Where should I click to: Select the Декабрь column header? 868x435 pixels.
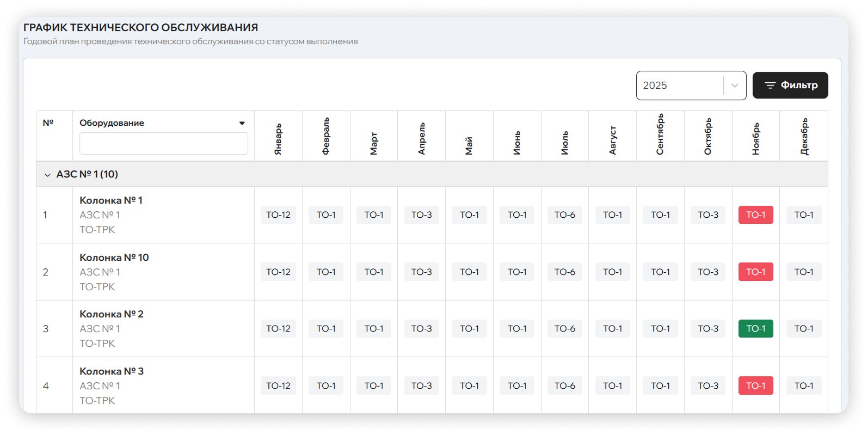pyautogui.click(x=804, y=137)
